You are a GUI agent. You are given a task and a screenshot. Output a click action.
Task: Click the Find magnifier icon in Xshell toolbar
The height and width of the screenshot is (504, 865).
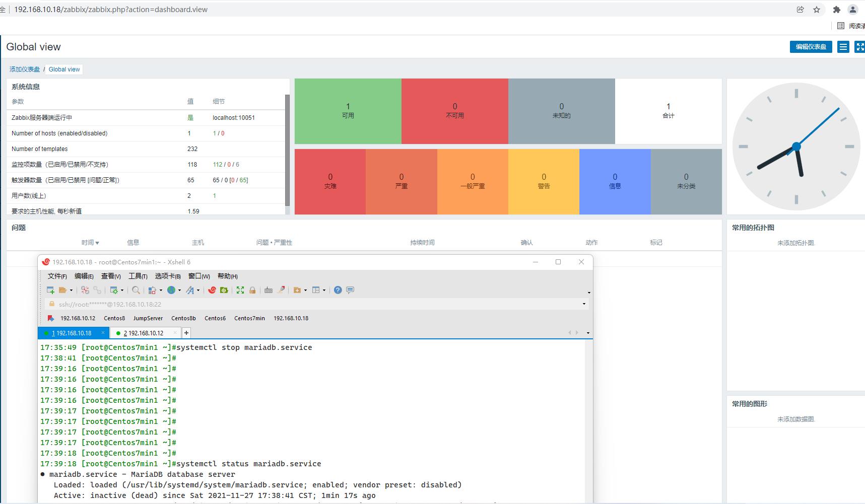[x=136, y=290]
